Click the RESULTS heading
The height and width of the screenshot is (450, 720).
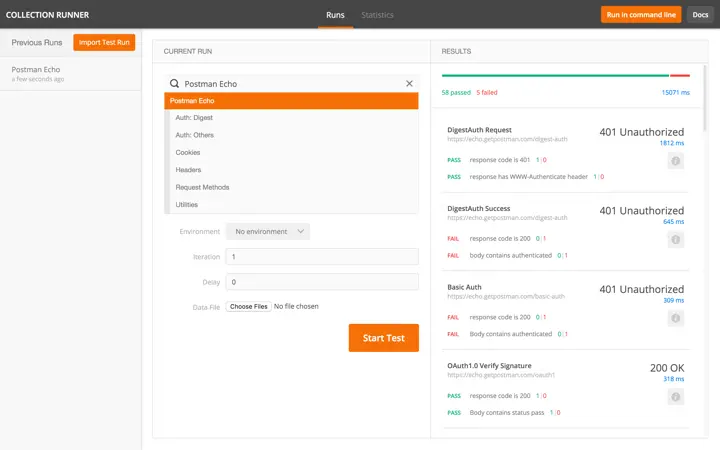click(456, 51)
